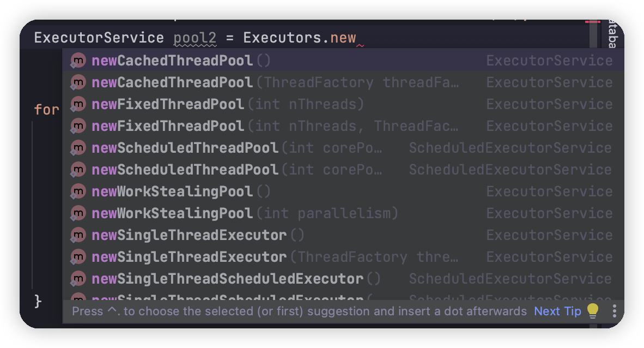Select newWorkStealingPool(int parallelism) entry
This screenshot has height=348, width=644.
click(343, 213)
